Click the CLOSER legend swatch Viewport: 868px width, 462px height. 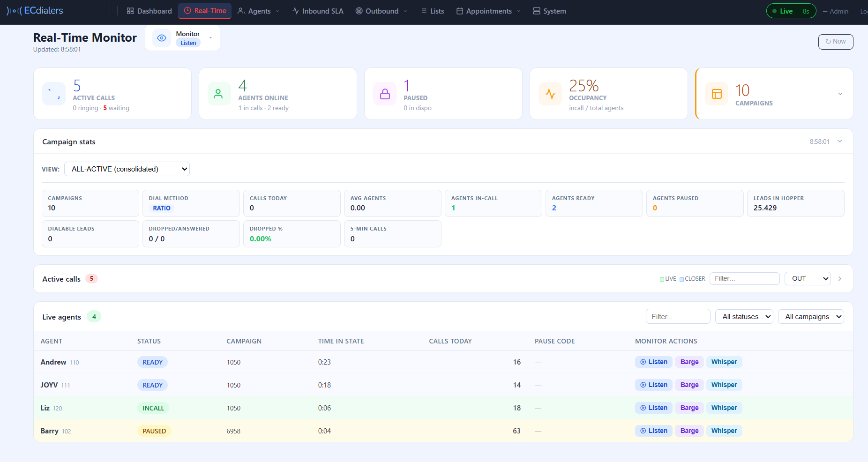pyautogui.click(x=682, y=279)
